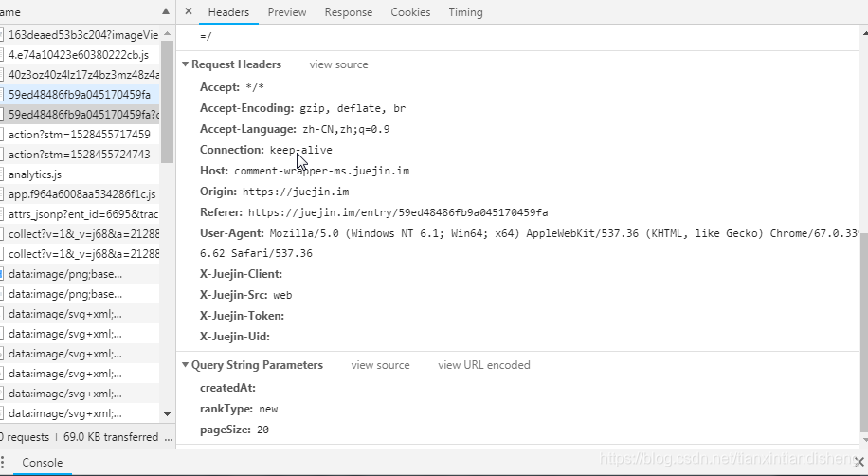Viewport: 868px width, 476px height.
Task: Select the Headers tab
Action: [228, 12]
